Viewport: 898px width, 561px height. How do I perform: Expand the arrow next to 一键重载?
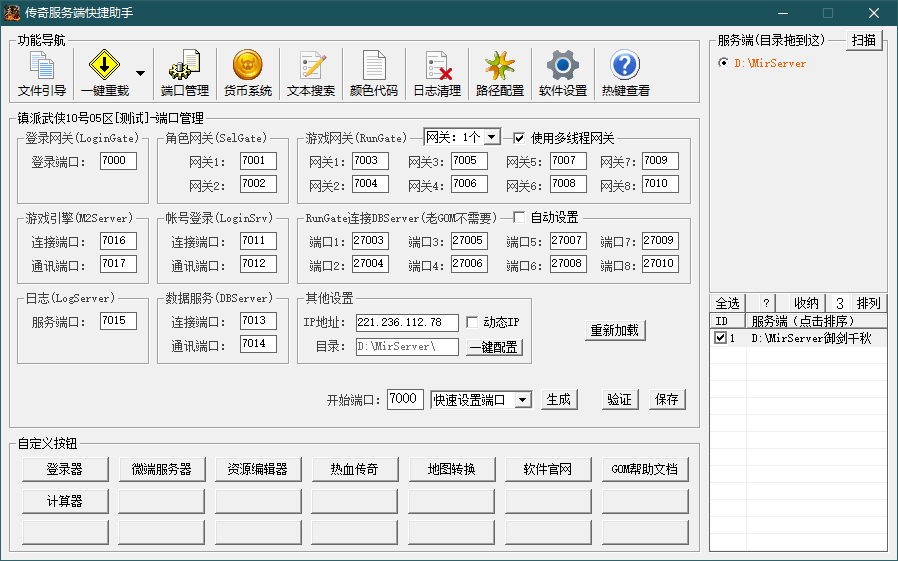pyautogui.click(x=140, y=74)
